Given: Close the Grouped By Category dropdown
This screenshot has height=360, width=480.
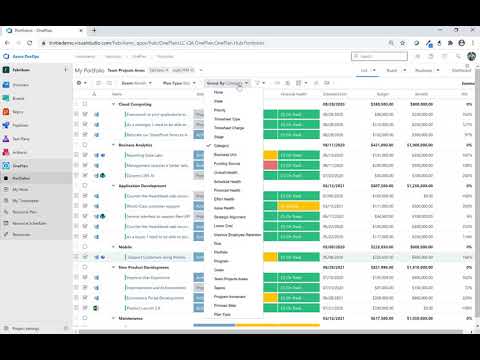Looking at the screenshot, I should click(227, 83).
